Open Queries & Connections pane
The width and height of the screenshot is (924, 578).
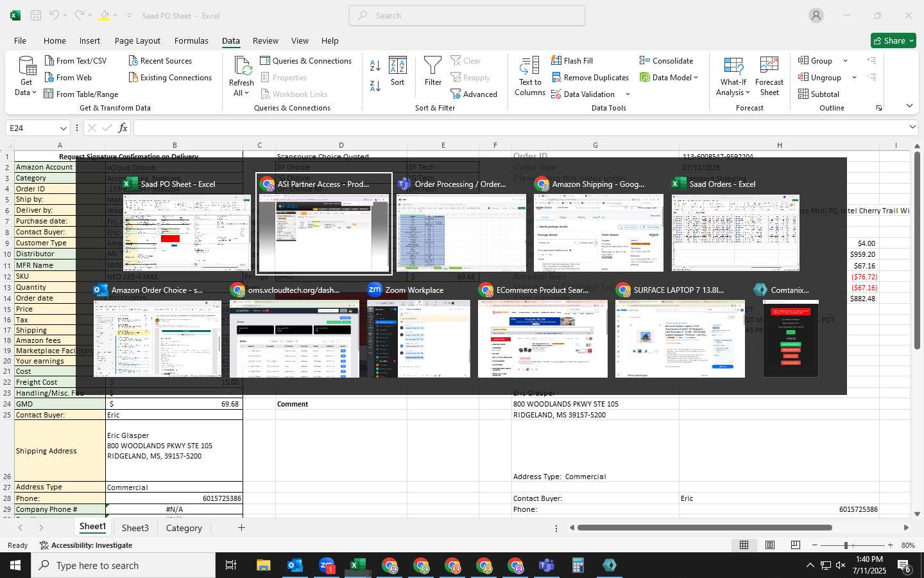(306, 61)
